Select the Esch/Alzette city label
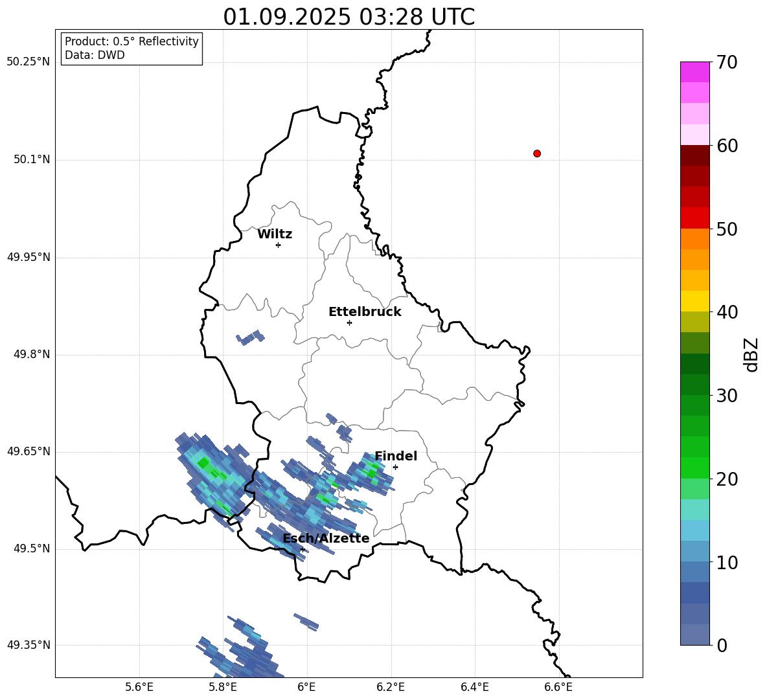This screenshot has width=767, height=700. [x=326, y=538]
